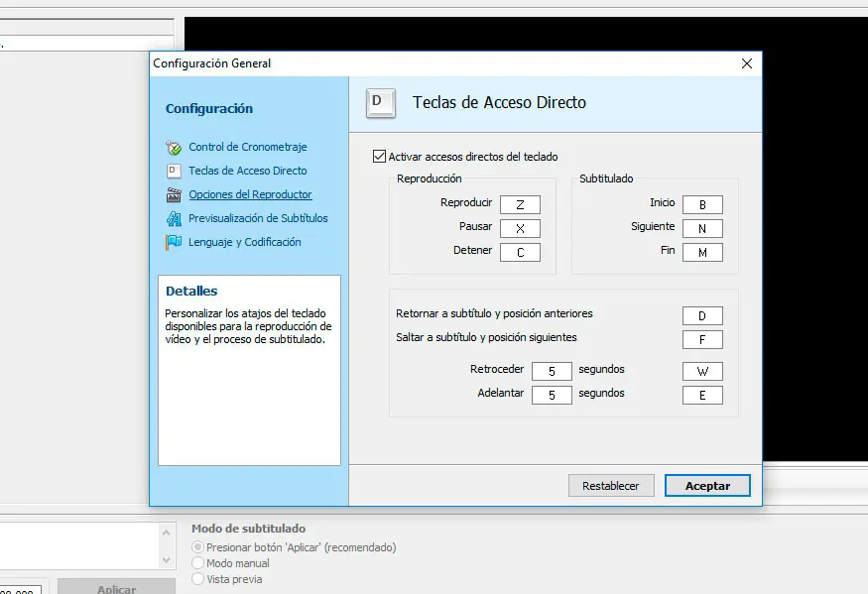The height and width of the screenshot is (594, 868).
Task: Click the large D key header icon
Action: coord(381,103)
